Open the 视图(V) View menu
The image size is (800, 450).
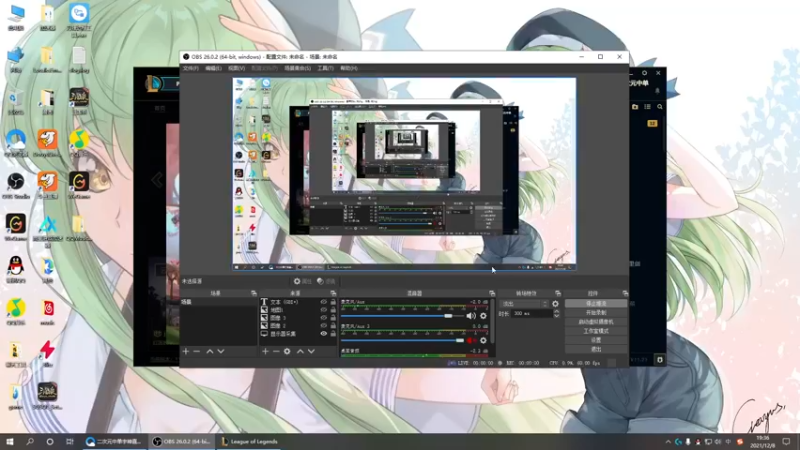click(236, 68)
